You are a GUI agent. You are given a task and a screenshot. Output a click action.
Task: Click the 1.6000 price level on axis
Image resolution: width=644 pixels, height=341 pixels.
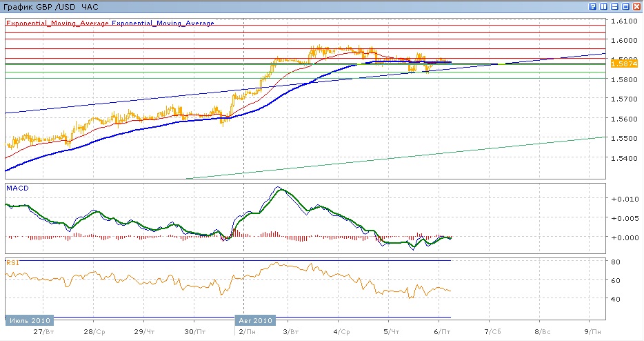[x=624, y=40]
